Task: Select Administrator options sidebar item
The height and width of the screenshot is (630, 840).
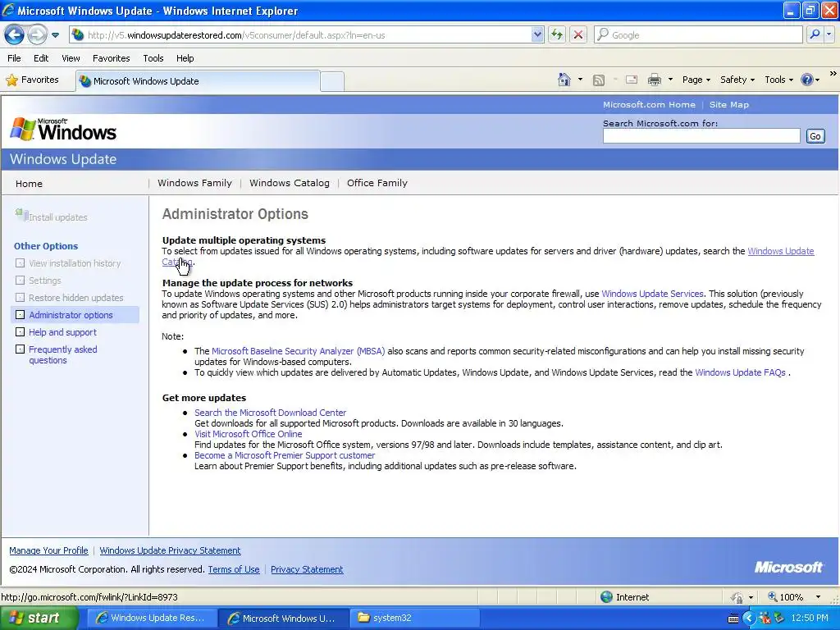Action: [75, 315]
